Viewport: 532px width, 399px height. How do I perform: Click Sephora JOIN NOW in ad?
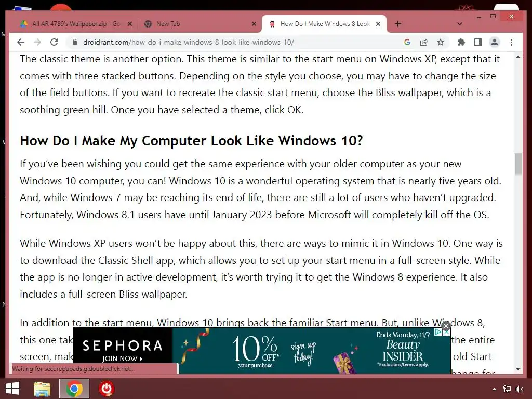(123, 358)
